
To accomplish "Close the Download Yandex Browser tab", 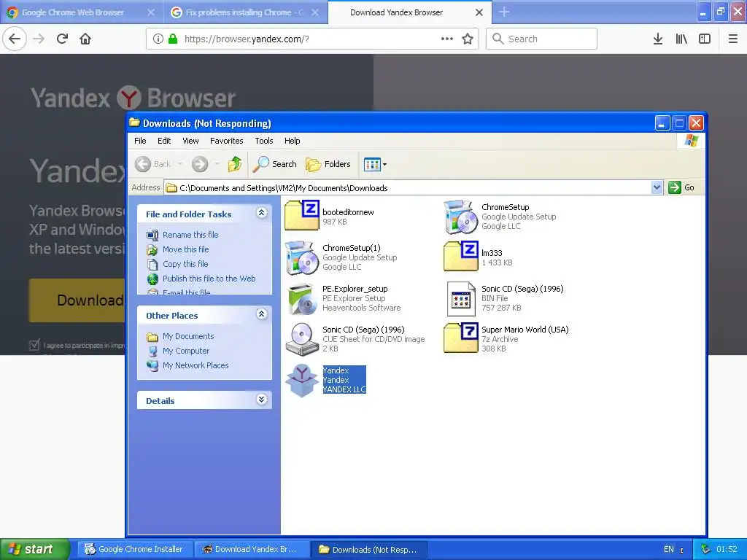I will pyautogui.click(x=479, y=12).
